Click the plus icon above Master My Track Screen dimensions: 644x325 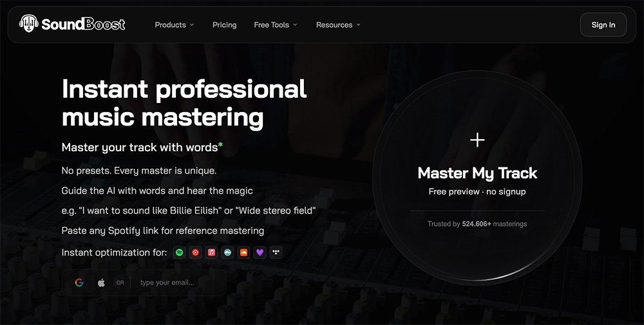(x=477, y=140)
